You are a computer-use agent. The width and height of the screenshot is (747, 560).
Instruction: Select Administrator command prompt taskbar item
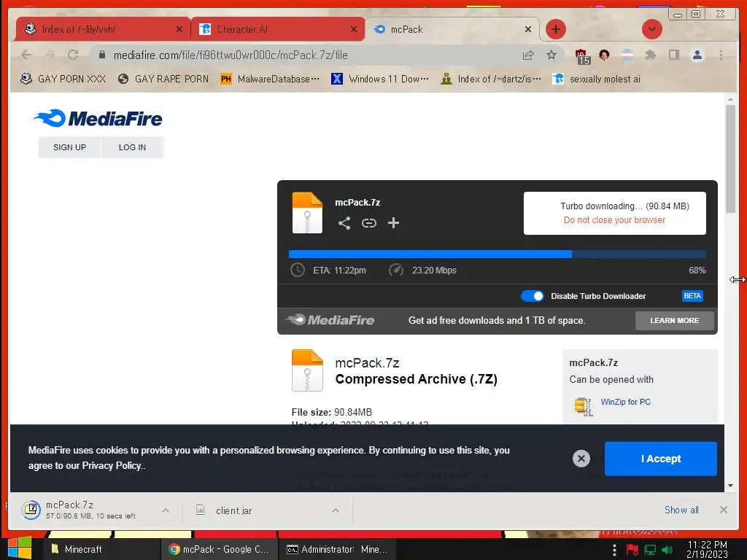pyautogui.click(x=337, y=549)
